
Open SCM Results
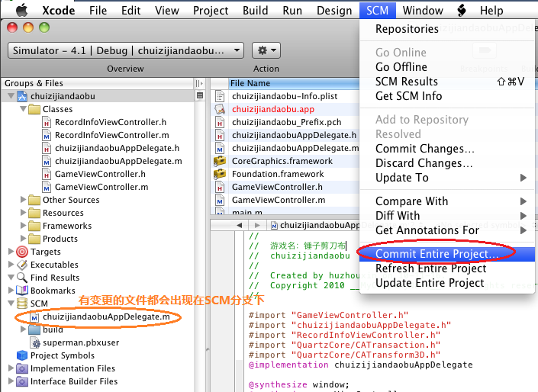[x=446, y=82]
